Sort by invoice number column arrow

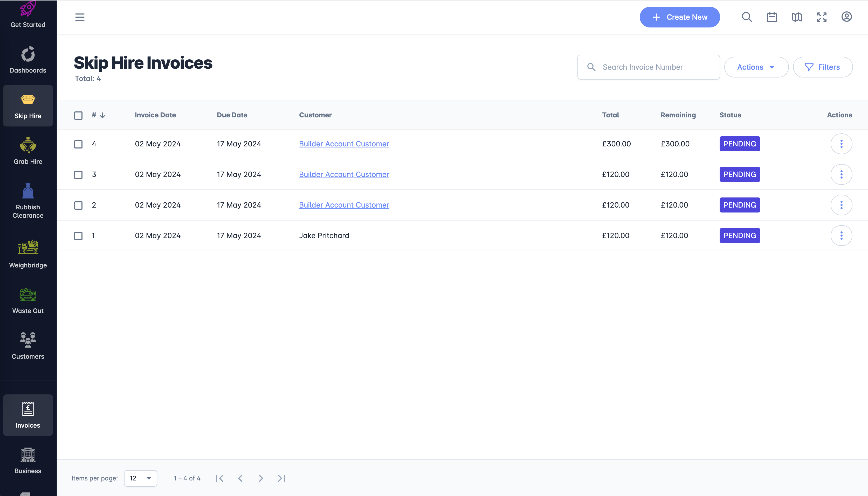102,116
